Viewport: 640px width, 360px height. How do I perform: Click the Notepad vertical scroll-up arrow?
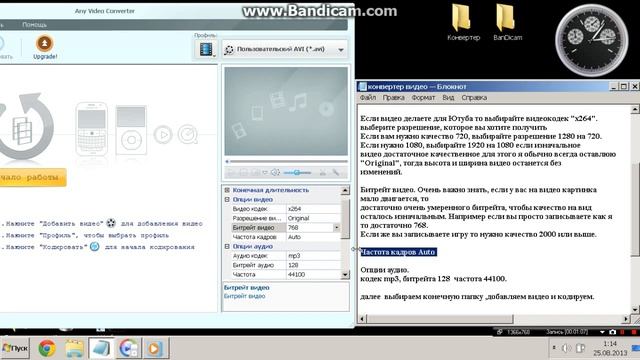[x=635, y=109]
